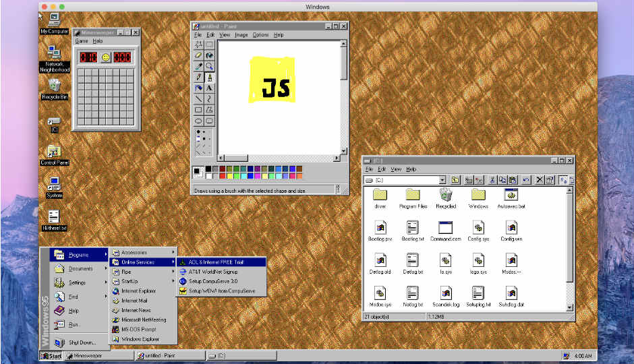Select the Eraser tool in Paint
This screenshot has height=364, width=634.
coord(198,55)
